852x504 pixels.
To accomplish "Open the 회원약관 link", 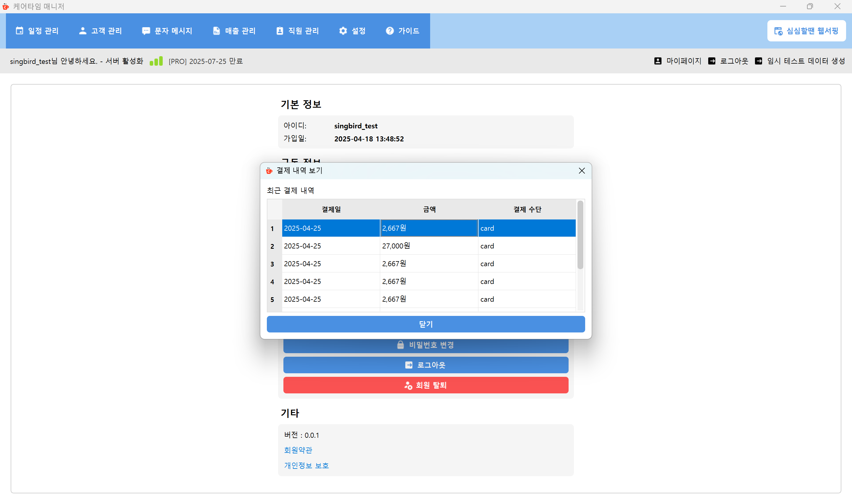I will pyautogui.click(x=298, y=450).
